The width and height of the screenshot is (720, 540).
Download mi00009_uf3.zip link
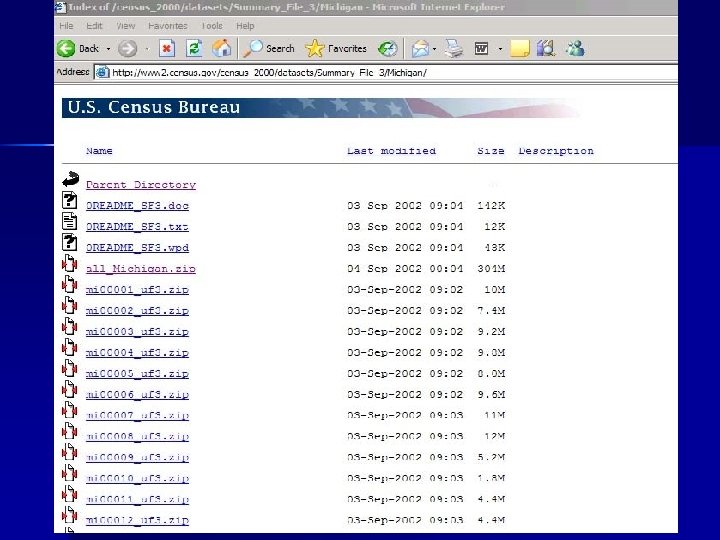137,457
